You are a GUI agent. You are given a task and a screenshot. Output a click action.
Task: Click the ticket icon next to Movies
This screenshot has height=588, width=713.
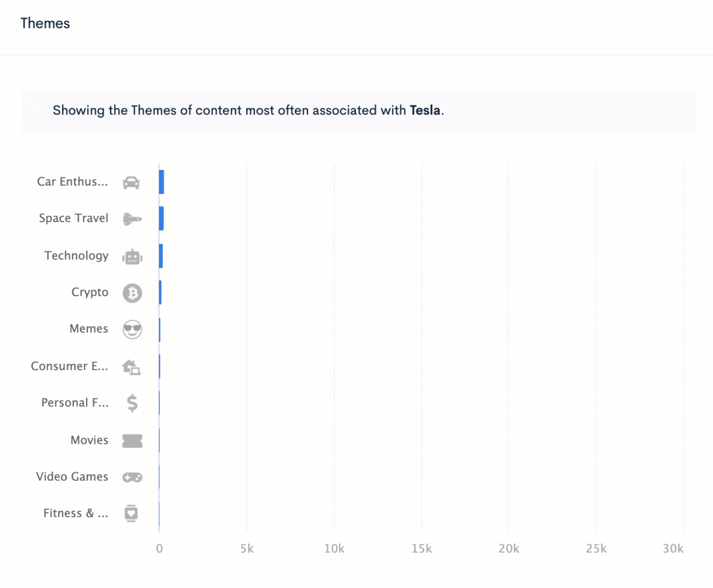click(x=132, y=440)
